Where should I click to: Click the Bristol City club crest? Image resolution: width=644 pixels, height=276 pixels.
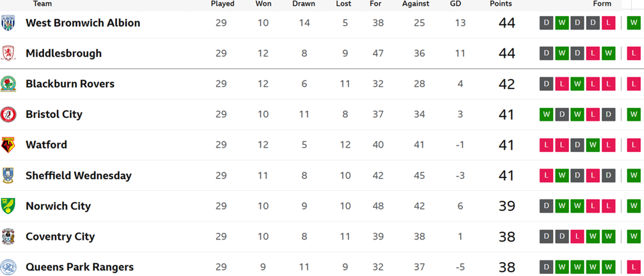coord(8,115)
